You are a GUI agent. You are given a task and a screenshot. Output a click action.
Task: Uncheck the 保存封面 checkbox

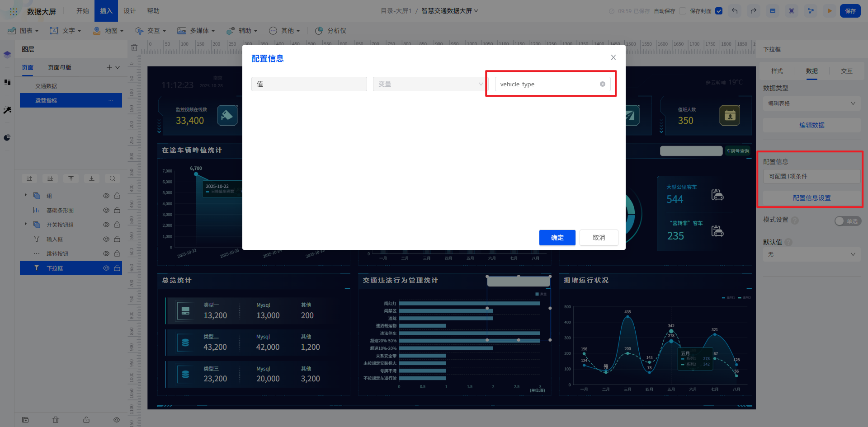click(719, 11)
